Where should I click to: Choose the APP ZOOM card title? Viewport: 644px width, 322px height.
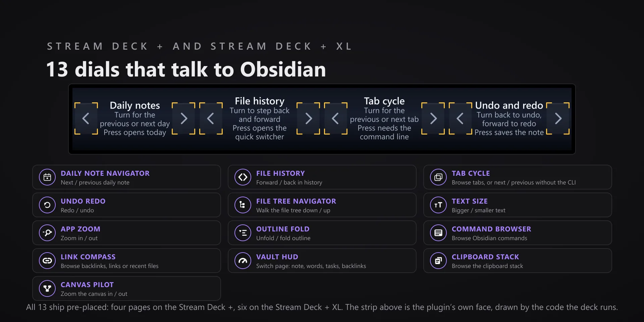(80, 229)
